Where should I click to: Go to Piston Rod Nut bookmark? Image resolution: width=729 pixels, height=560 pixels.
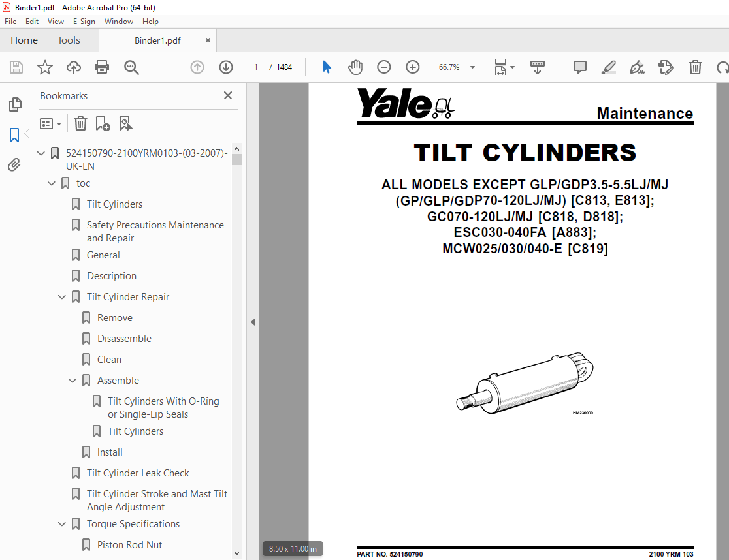(x=129, y=545)
